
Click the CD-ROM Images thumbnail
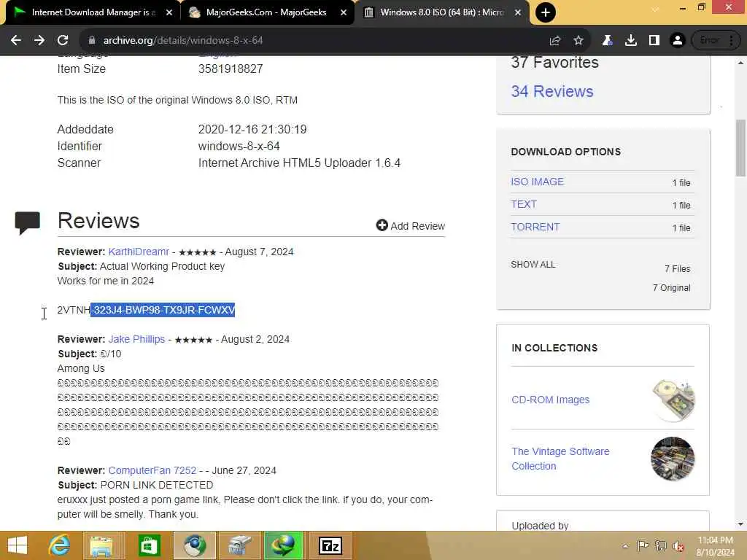tap(673, 400)
